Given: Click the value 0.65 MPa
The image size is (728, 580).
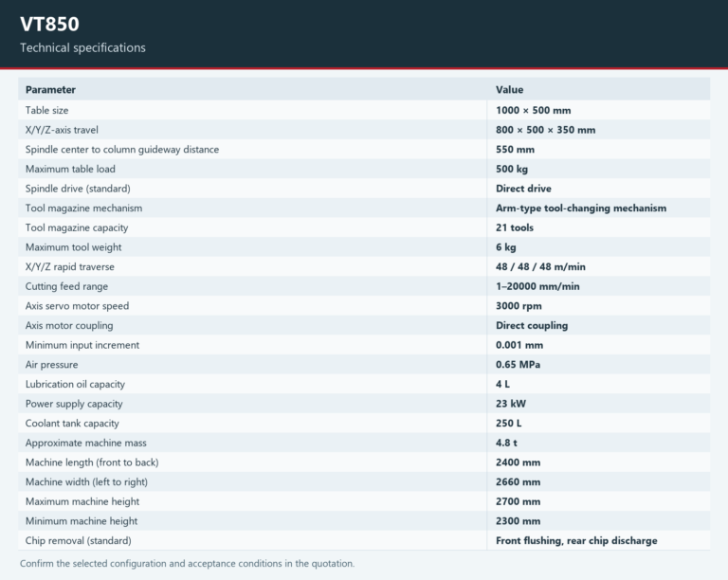Looking at the screenshot, I should coord(518,365).
